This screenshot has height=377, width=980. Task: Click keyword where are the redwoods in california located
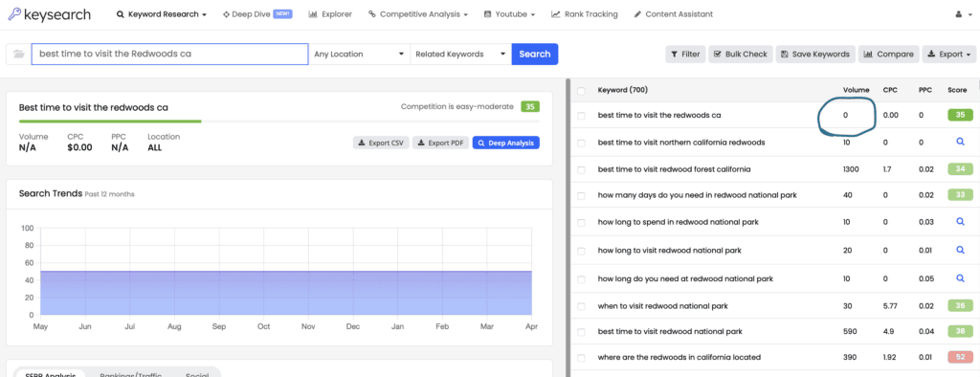679,358
